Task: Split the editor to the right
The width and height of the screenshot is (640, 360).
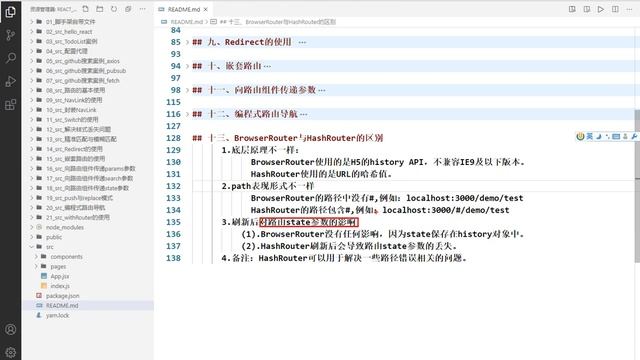Action: [615, 9]
